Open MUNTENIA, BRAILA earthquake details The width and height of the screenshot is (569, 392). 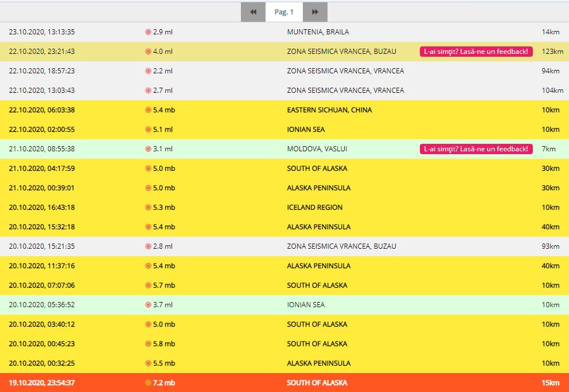[317, 32]
